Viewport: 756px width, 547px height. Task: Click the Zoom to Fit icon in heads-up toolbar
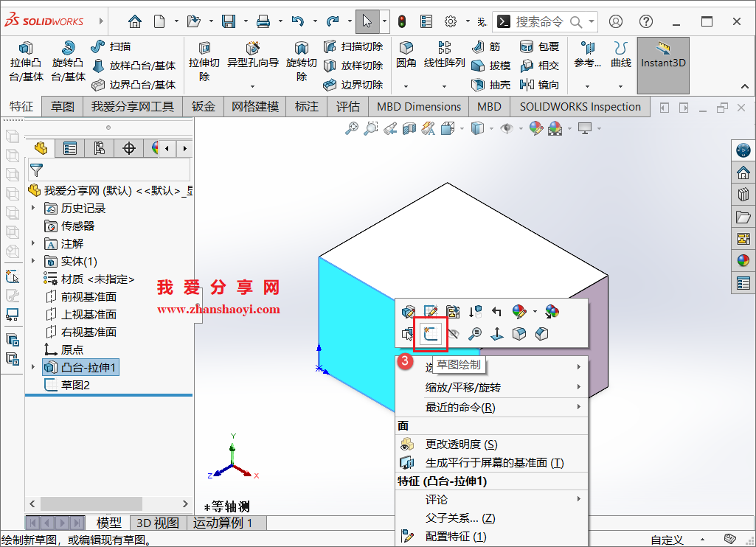point(353,128)
